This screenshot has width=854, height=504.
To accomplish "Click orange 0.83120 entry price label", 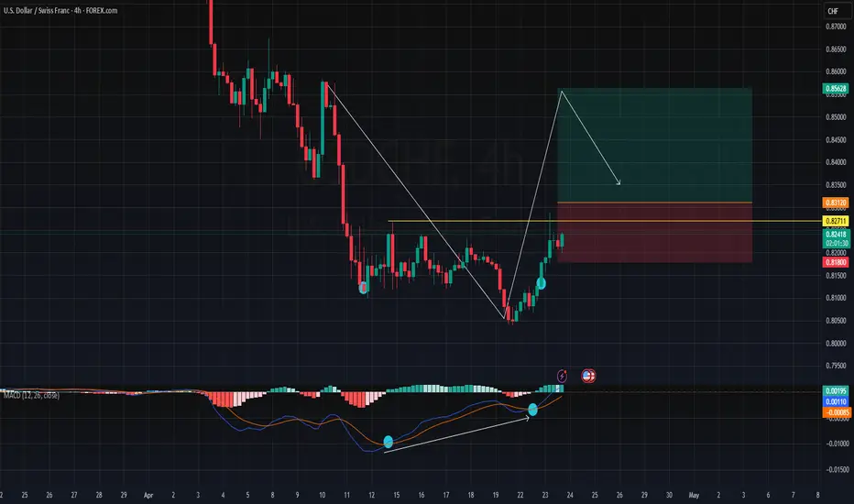I will pos(836,203).
